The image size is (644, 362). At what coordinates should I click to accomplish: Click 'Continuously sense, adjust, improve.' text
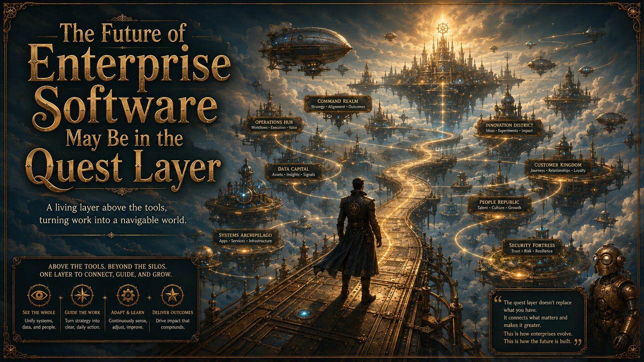[x=128, y=324]
